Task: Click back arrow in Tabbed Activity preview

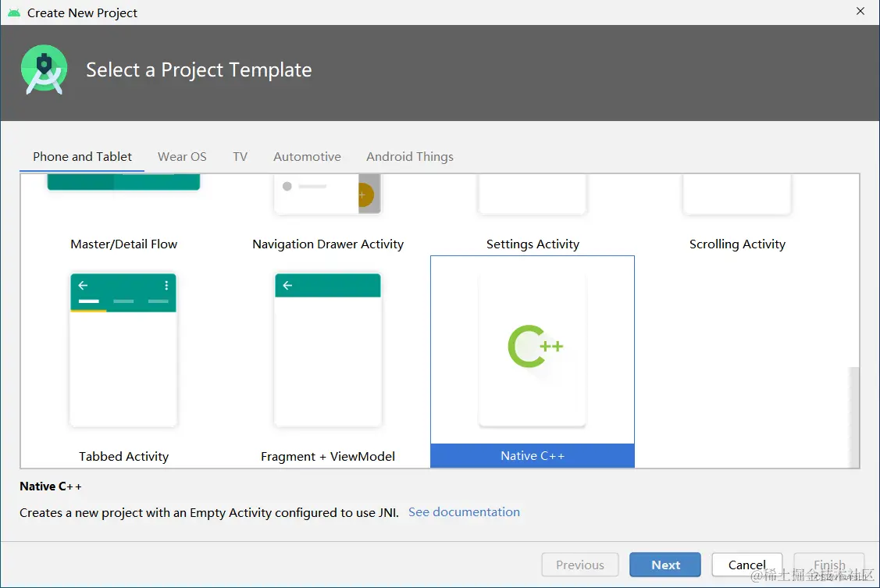Action: 83,286
